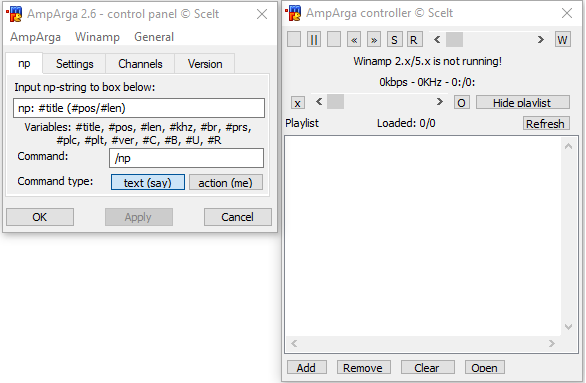Click the next track » button

tap(374, 40)
